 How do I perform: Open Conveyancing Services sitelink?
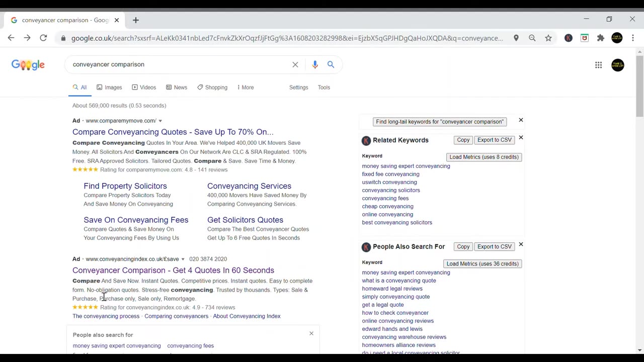[x=249, y=186]
